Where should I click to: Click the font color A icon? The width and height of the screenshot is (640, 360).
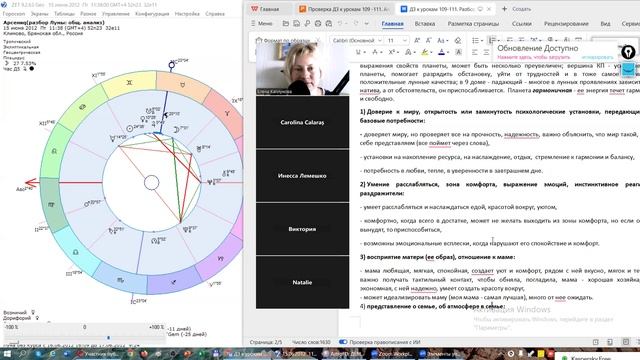442,52
